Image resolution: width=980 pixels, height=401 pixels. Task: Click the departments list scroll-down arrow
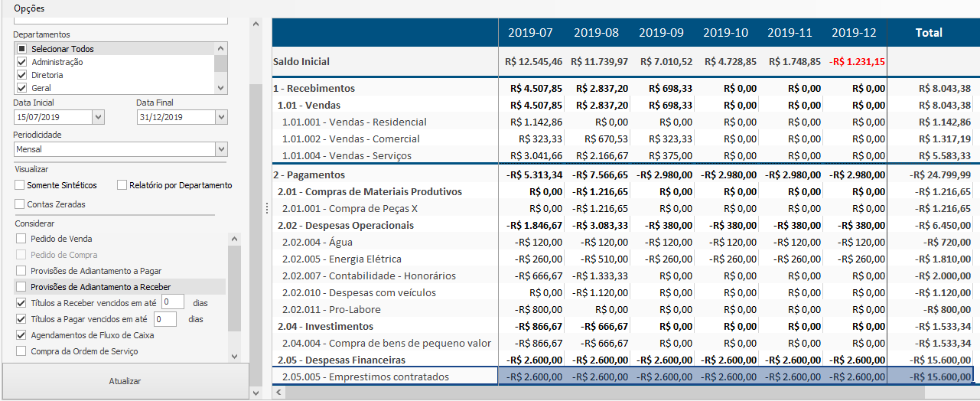click(220, 88)
